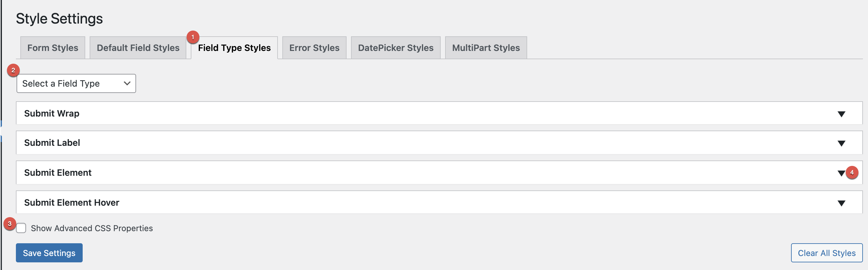Click the Clear All Styles button
868x270 pixels.
point(826,253)
